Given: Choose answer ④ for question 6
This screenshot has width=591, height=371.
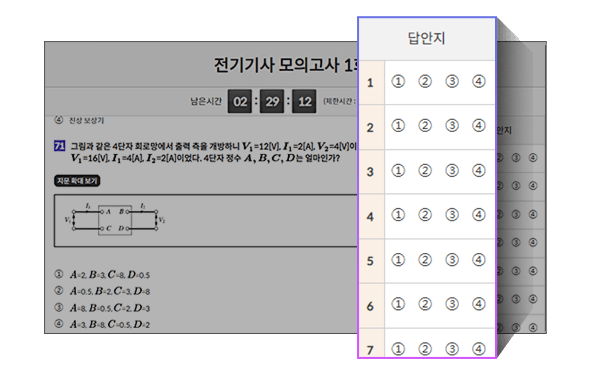Looking at the screenshot, I should coord(479,304).
